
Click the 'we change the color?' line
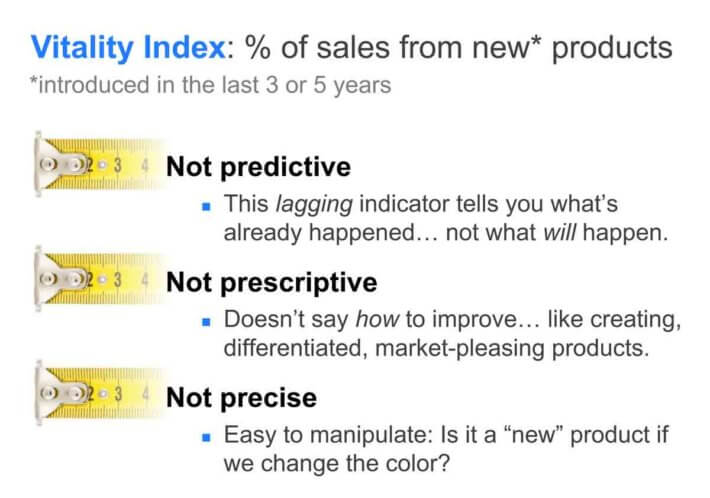(x=337, y=464)
